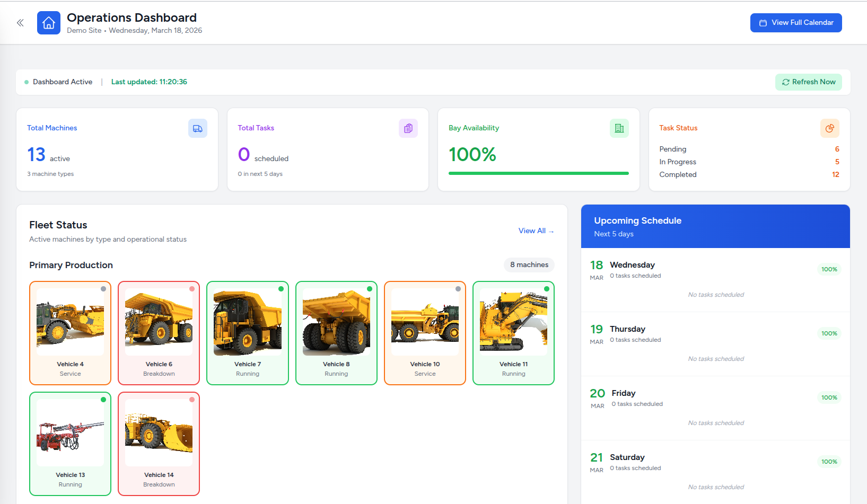Open the Task Status pie chart icon
Image resolution: width=867 pixels, height=504 pixels.
point(829,128)
